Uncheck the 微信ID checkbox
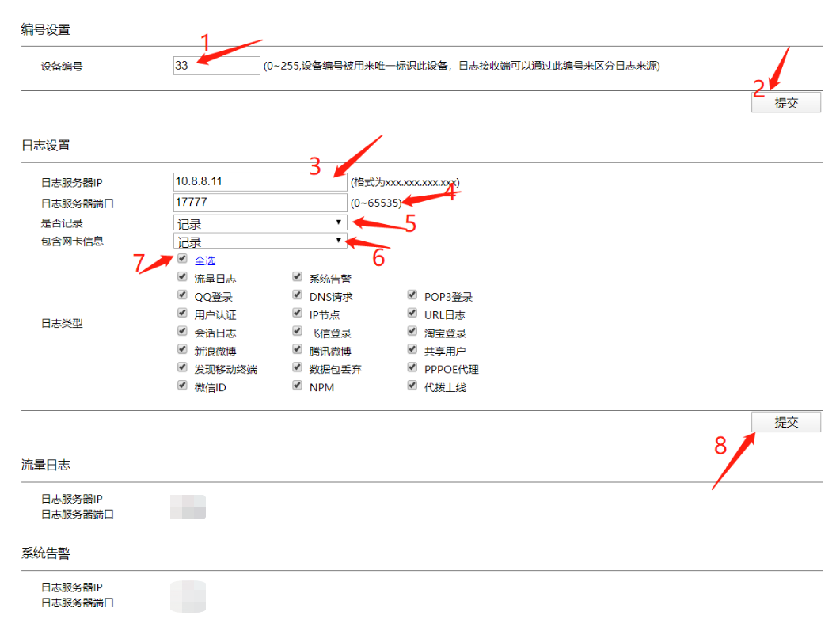 coord(183,386)
